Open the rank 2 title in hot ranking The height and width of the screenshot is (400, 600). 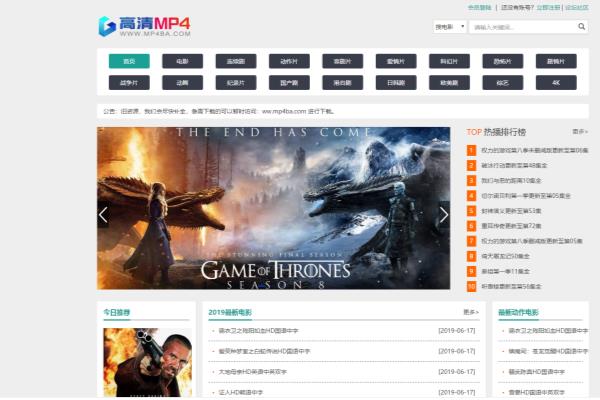click(514, 165)
